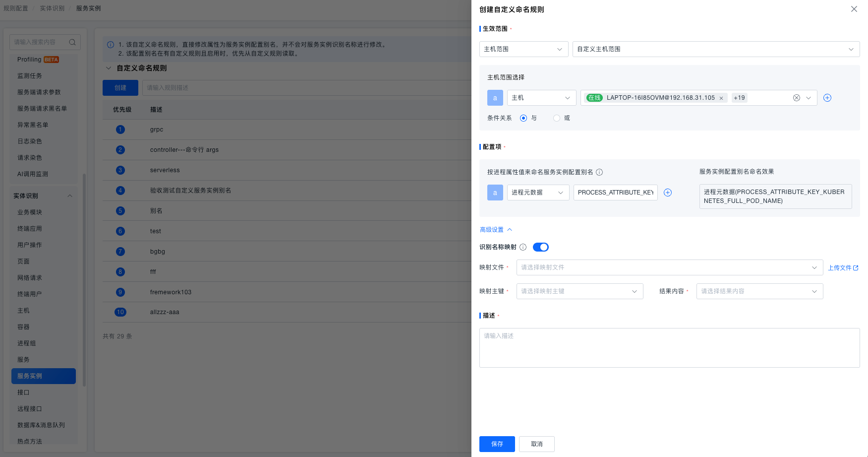Open 网络请求 in sidebar
Image resolution: width=868 pixels, height=457 pixels.
[x=30, y=278]
